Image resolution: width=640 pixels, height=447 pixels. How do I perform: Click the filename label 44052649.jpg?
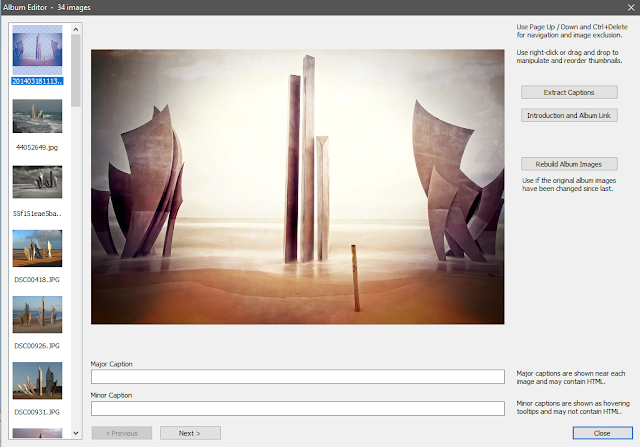tap(37, 147)
